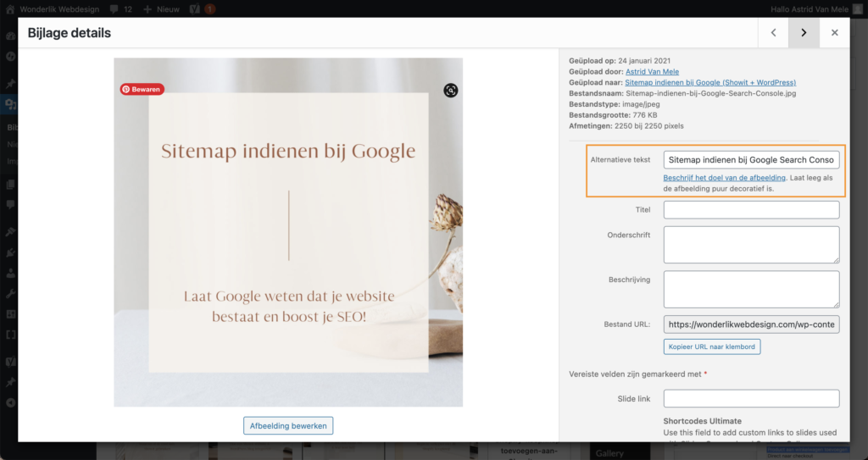868x460 pixels.
Task: Click the uploaded image preview
Action: [x=288, y=232]
